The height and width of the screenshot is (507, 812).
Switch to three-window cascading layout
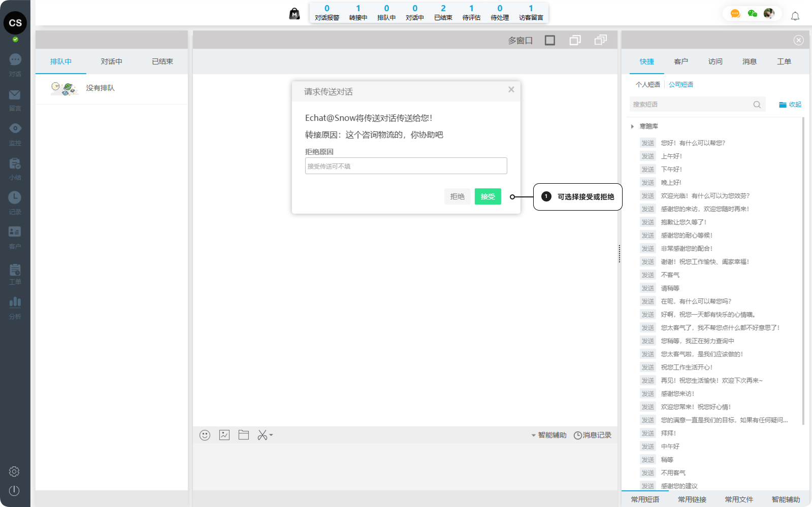[601, 40]
